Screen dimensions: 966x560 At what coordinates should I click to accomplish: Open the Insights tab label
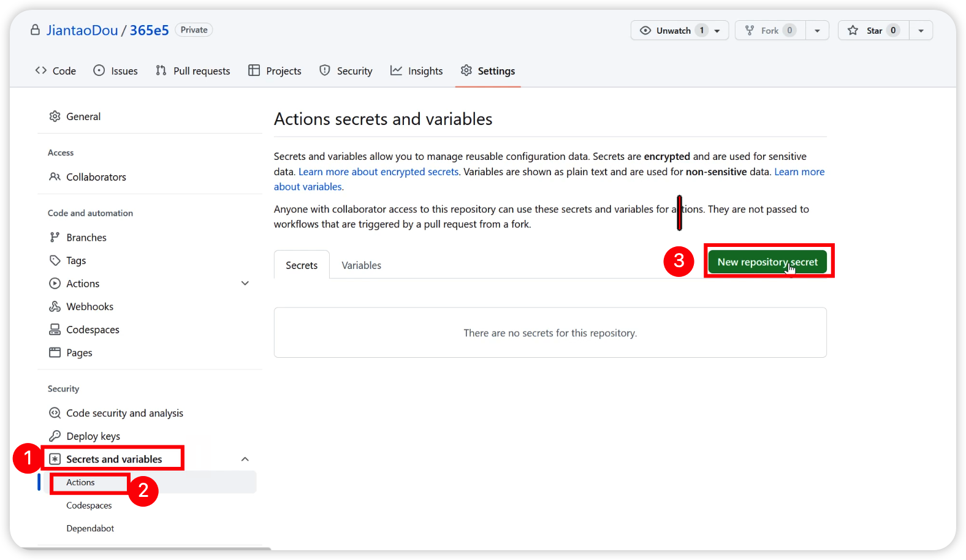(425, 71)
